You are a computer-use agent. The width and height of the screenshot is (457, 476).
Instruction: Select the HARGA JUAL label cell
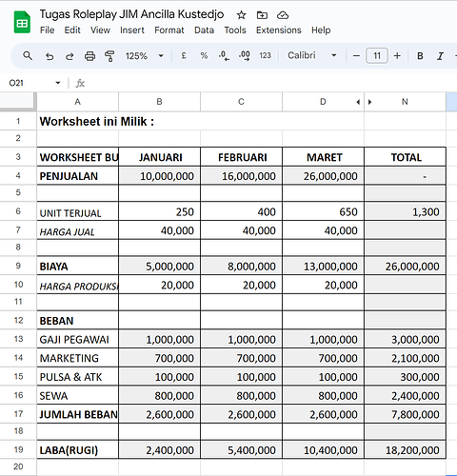click(x=78, y=230)
